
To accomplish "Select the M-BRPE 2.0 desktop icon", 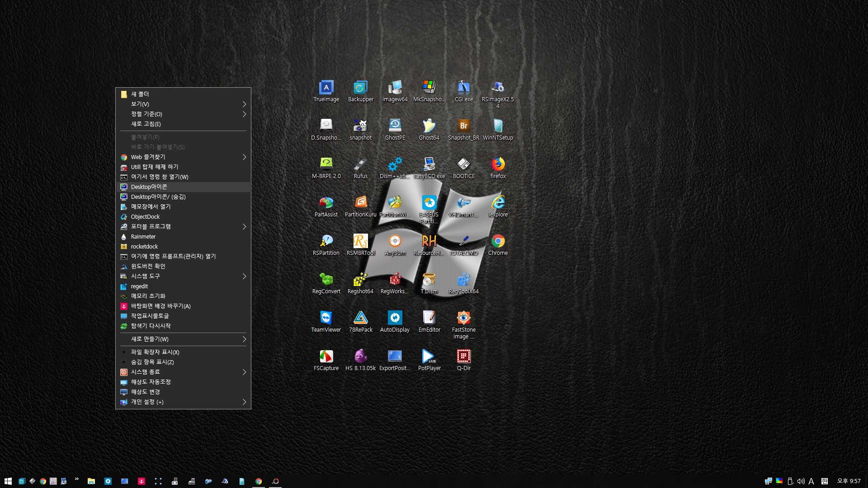I will click(326, 168).
